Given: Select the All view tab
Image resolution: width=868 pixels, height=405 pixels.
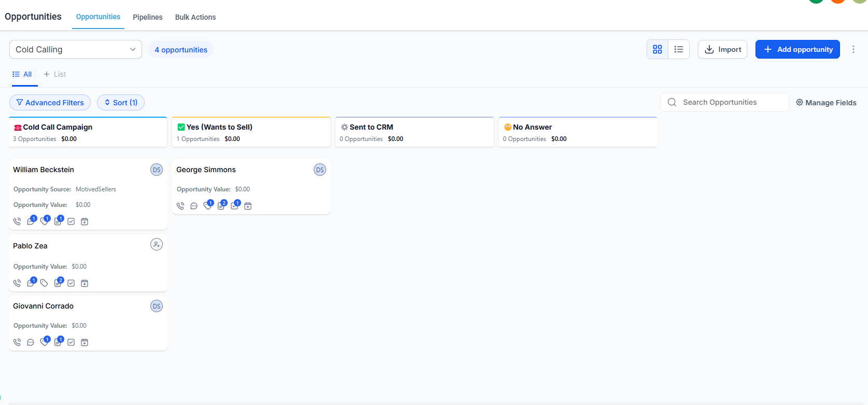Looking at the screenshot, I should (22, 74).
